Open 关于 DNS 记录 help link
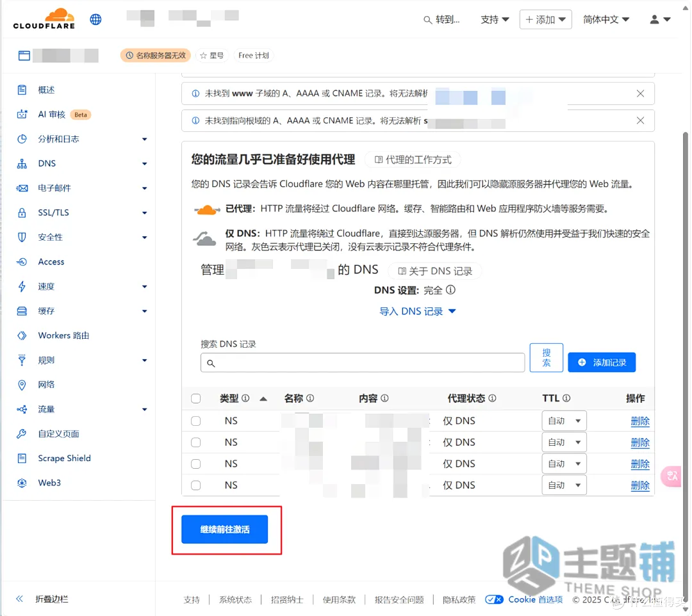The height and width of the screenshot is (616, 692). [x=435, y=272]
